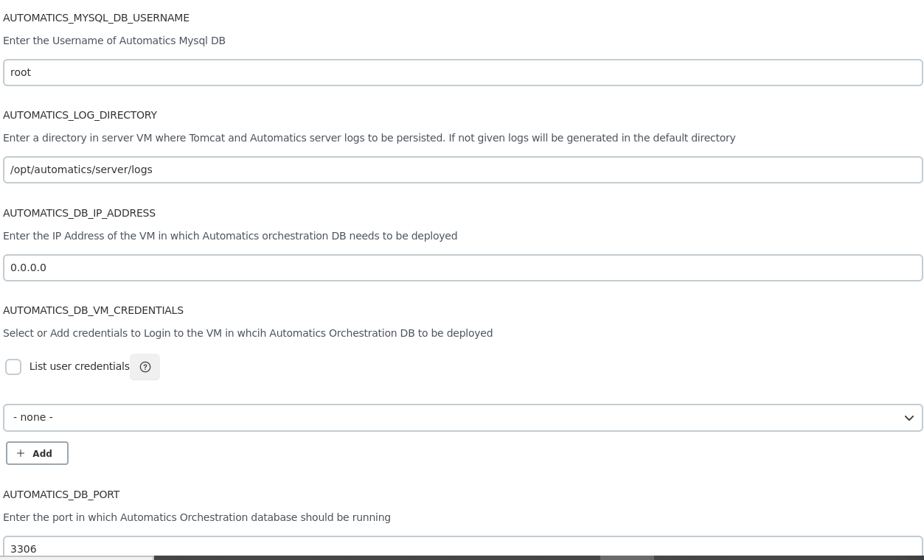Click the AUTOMATICS_DB_IP_ADDRESS parameter label
924x560 pixels.
(79, 213)
